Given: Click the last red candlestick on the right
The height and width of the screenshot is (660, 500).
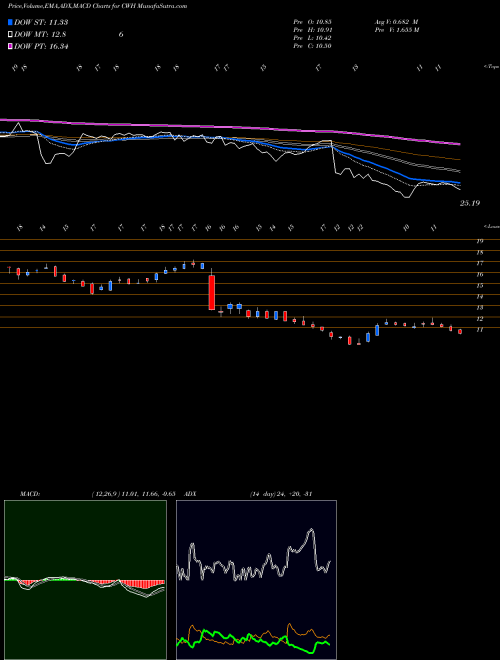Looking at the screenshot, I should pos(460,332).
